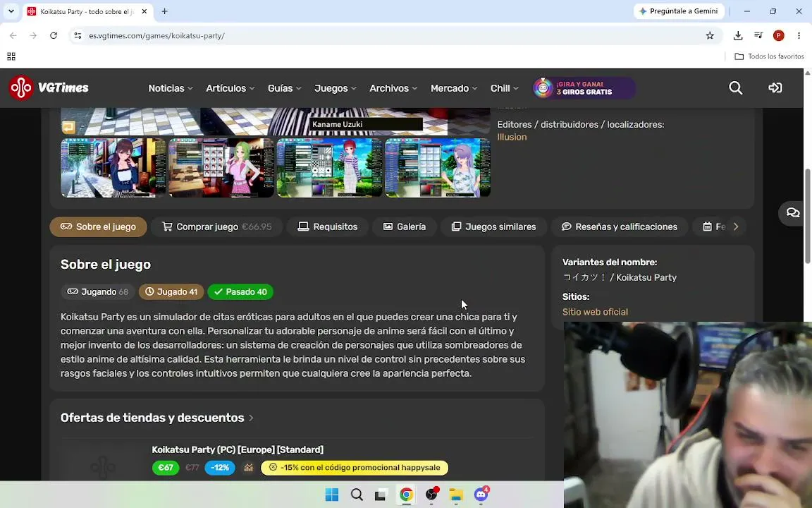Click the -12% discount badge
Screen dimensions: 812x508
point(220,468)
